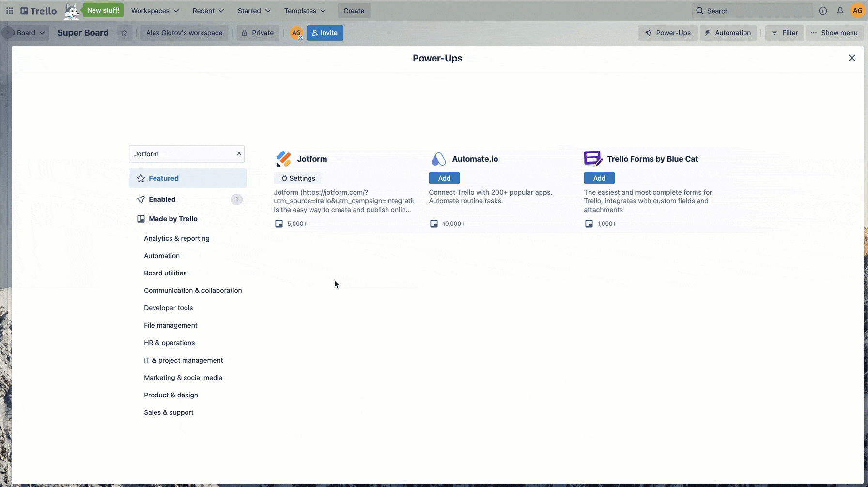
Task: Click Power-Ups button in board header
Action: [x=667, y=33]
